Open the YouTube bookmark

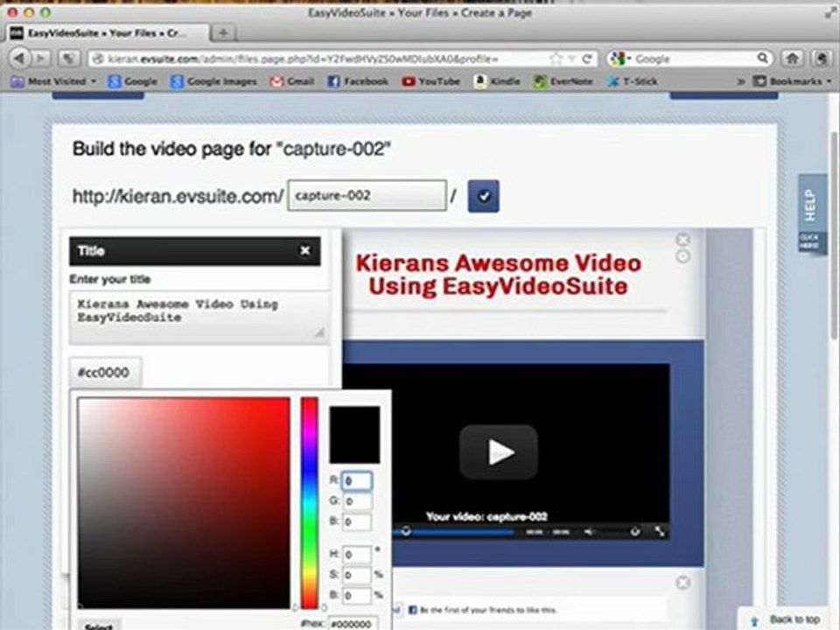(x=430, y=81)
